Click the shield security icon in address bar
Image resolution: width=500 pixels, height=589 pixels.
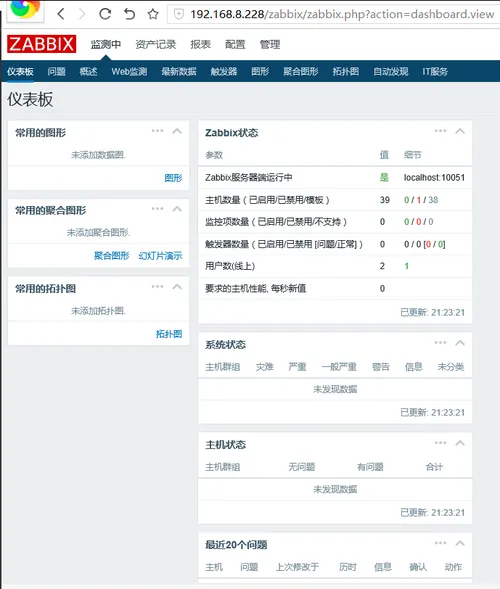[179, 14]
